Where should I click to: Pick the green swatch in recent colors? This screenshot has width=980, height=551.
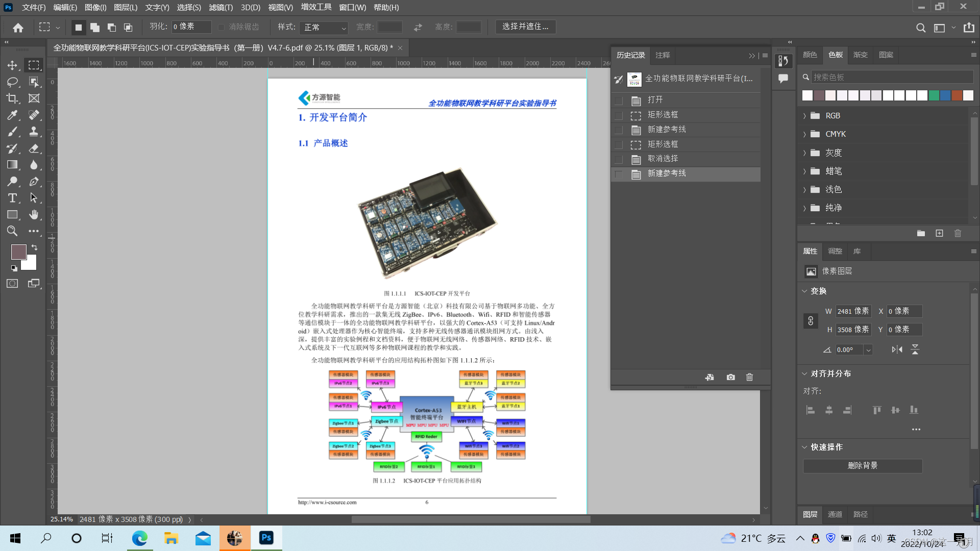click(x=934, y=95)
